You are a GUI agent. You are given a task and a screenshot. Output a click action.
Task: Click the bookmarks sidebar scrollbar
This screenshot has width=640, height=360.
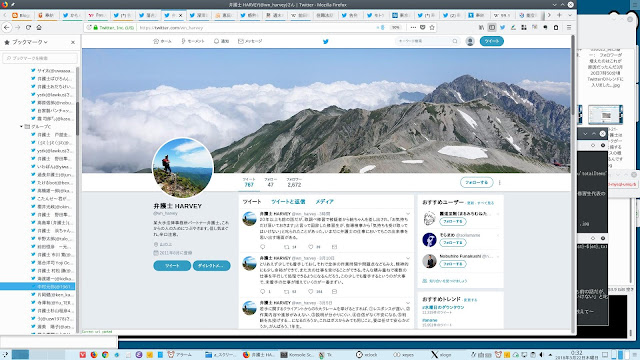tap(78, 118)
